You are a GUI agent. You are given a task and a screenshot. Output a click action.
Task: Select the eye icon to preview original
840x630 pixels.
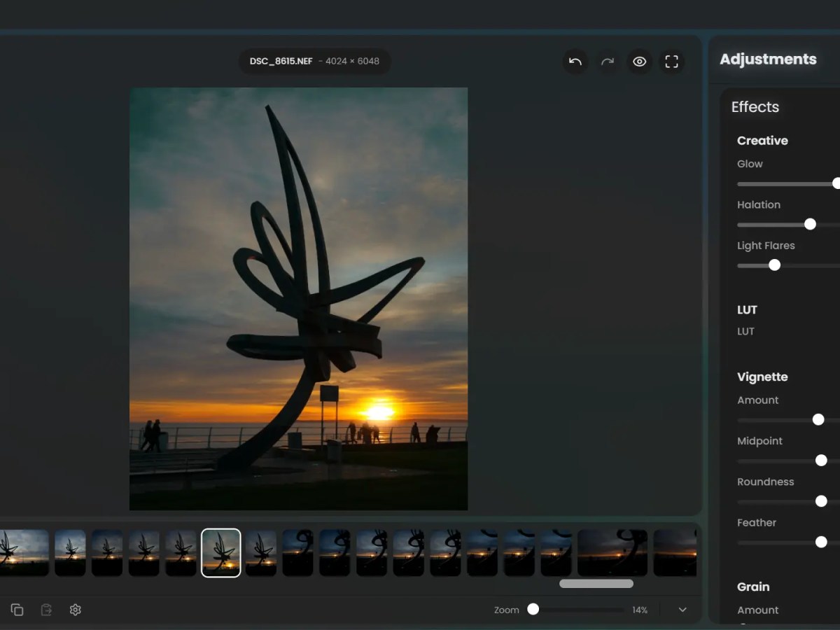click(639, 62)
